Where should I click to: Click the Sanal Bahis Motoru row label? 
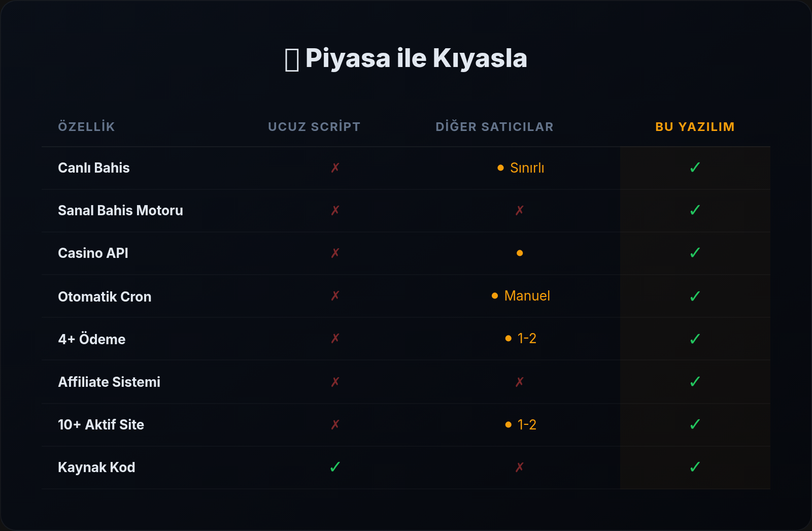point(120,211)
